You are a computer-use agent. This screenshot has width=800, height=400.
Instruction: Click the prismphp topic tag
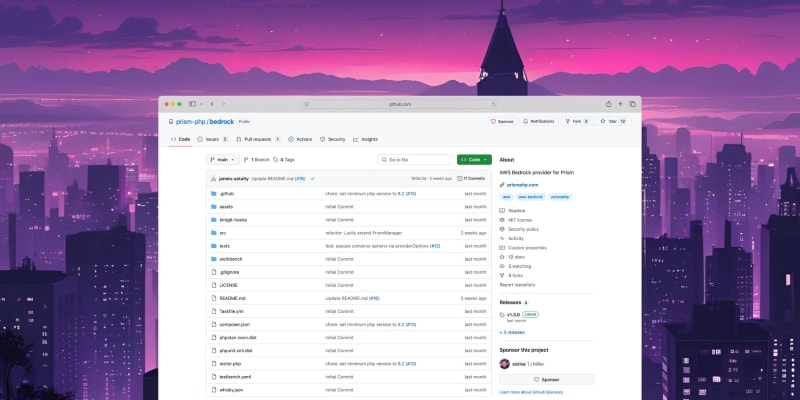pos(560,197)
